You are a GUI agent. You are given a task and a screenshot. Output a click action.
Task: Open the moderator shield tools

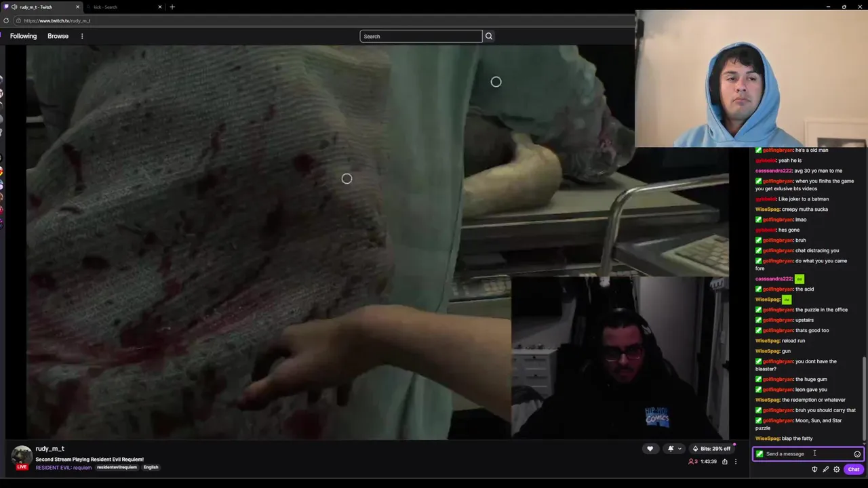click(814, 469)
